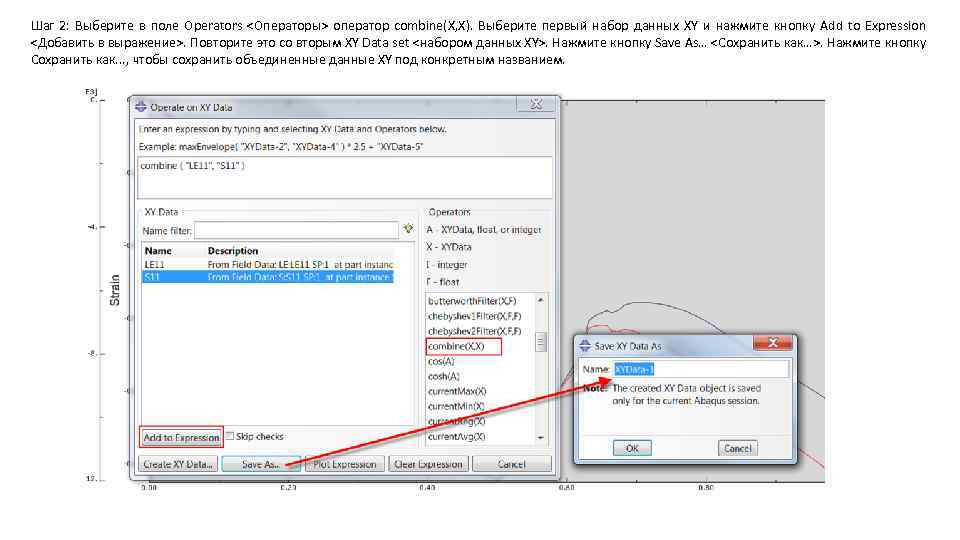Select the currentMin(X) operator
Viewport: 960px width, 540px height.
coord(456,406)
